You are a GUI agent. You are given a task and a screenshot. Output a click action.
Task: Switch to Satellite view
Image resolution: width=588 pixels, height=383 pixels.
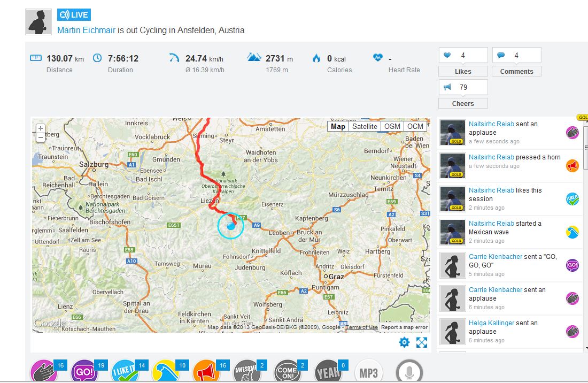click(365, 126)
